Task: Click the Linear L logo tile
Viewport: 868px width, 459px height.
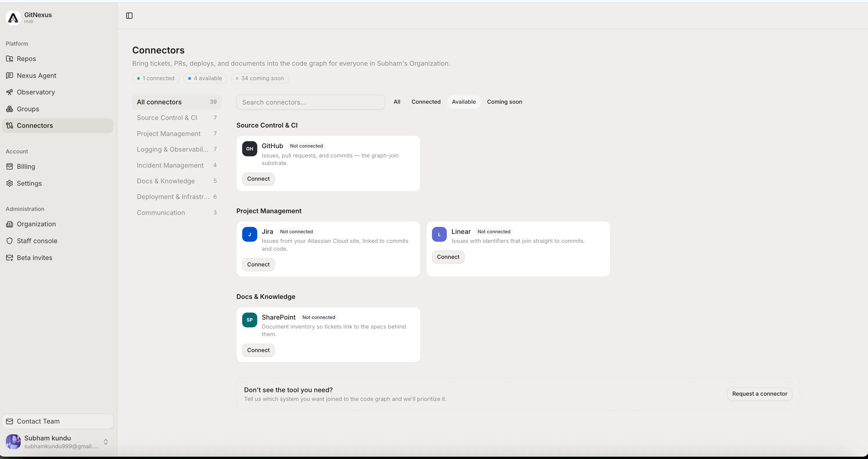Action: [x=440, y=234]
